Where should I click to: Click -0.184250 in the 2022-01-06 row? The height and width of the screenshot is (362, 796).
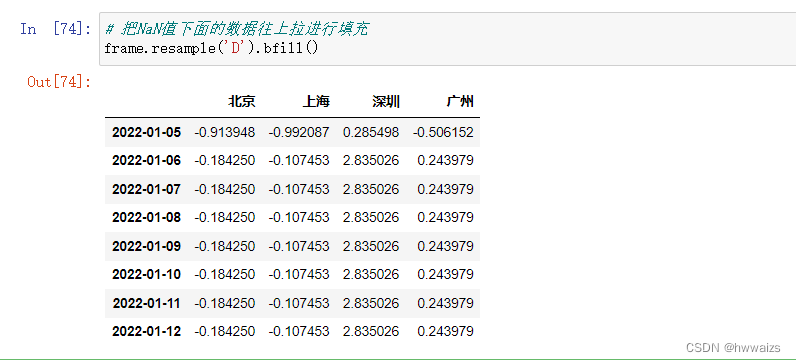(225, 161)
